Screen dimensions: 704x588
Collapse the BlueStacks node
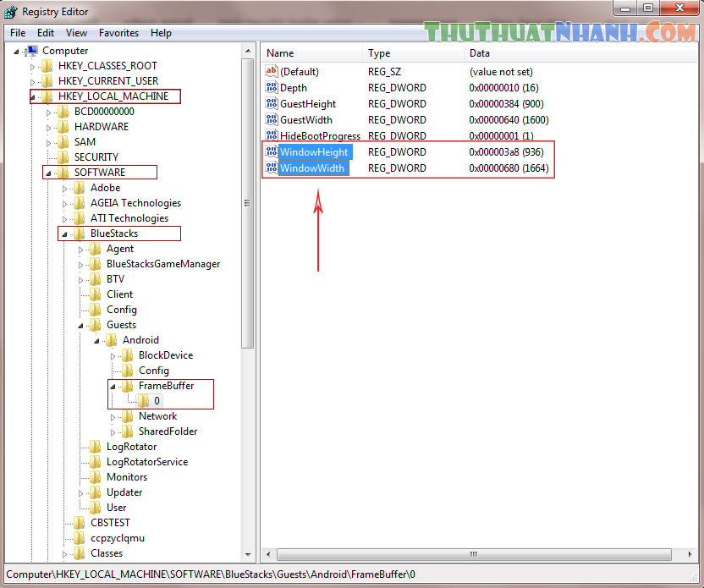coord(64,234)
